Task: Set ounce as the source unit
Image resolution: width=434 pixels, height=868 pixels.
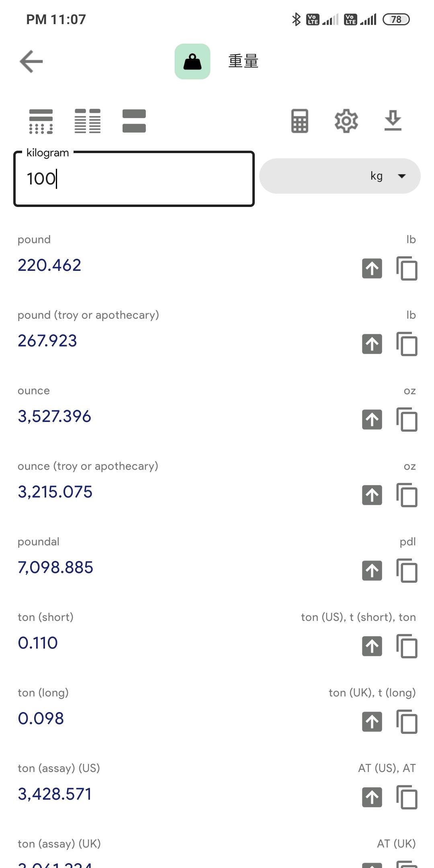Action: click(372, 420)
